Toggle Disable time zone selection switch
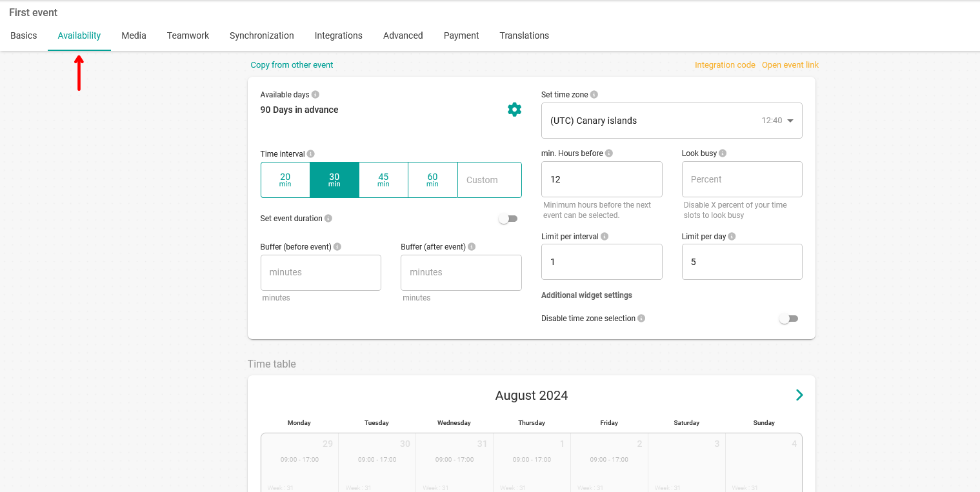980x492 pixels. pos(788,319)
